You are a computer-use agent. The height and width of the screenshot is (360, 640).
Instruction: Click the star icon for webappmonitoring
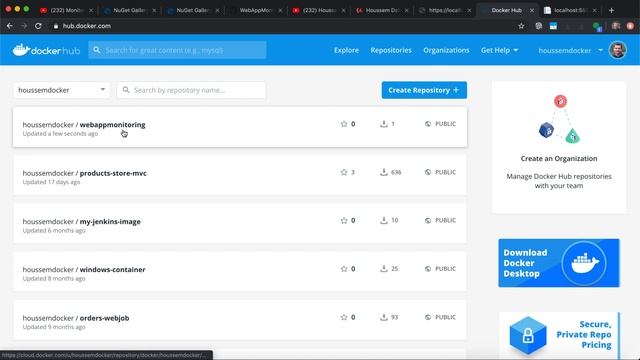pyautogui.click(x=344, y=124)
